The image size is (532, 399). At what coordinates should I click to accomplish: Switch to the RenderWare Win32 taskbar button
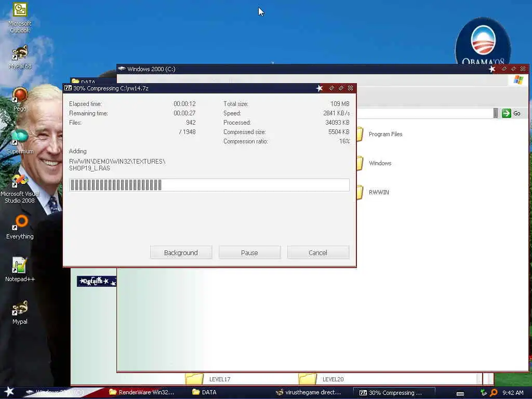(142, 393)
